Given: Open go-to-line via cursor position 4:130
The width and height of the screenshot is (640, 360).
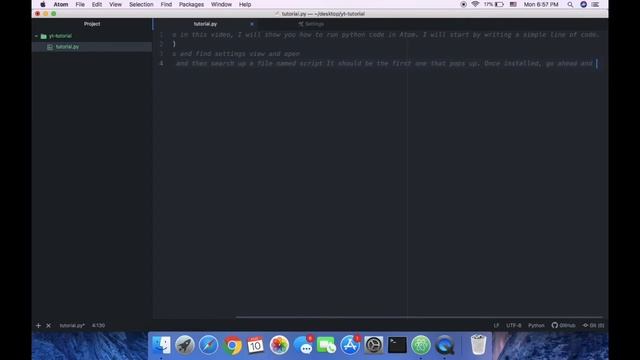Looking at the screenshot, I should click(x=98, y=325).
